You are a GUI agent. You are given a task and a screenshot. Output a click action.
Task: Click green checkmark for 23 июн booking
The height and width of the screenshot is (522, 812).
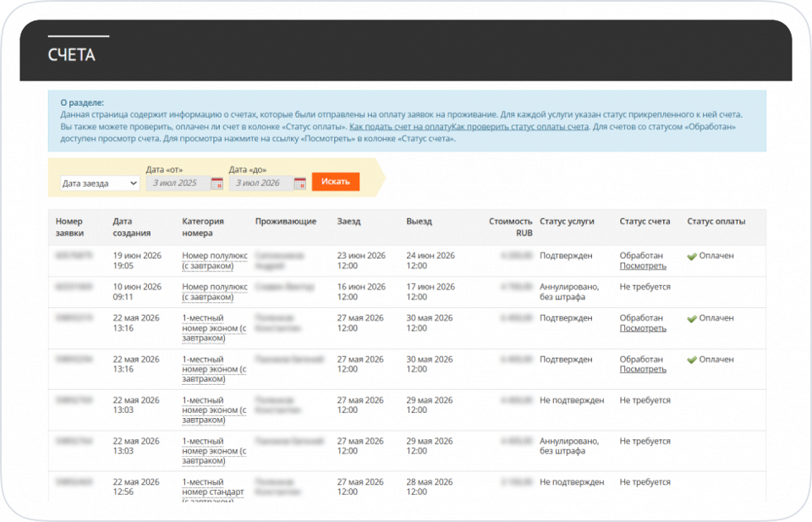click(692, 256)
